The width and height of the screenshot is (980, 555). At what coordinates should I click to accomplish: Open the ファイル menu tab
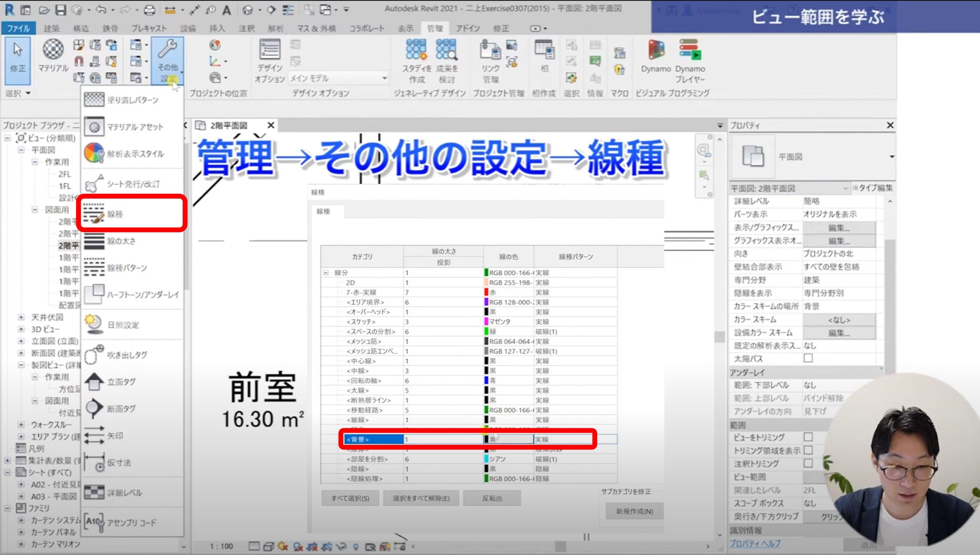18,28
